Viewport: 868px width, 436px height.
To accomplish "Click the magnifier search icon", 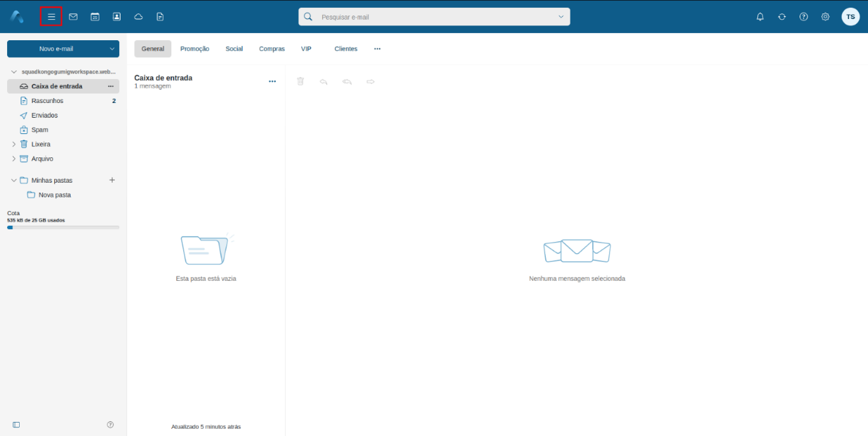I will (x=308, y=16).
